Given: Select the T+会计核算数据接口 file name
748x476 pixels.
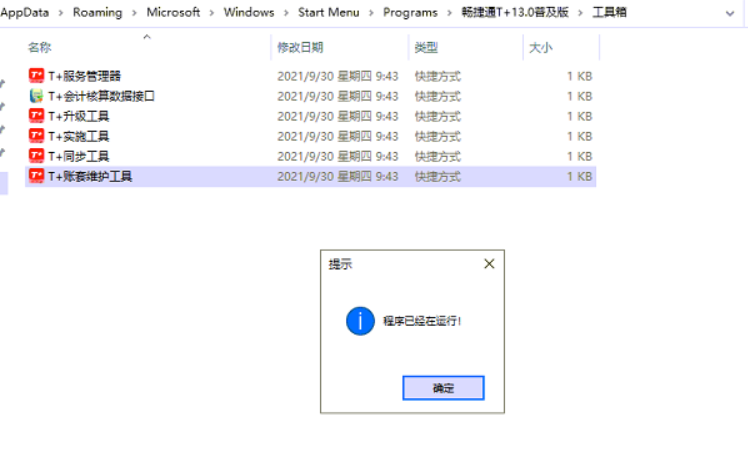Looking at the screenshot, I should [x=101, y=96].
